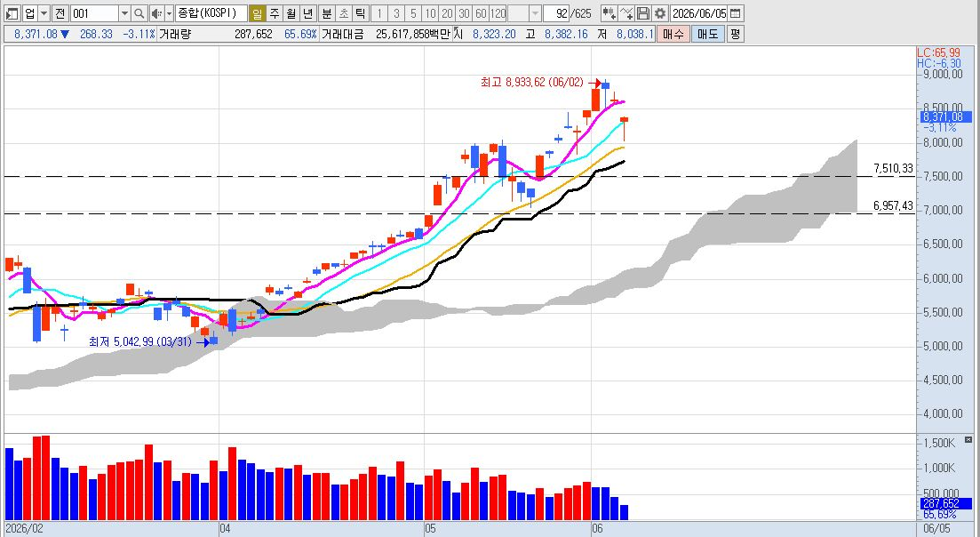Screen dimensions: 980x537
Task: Click the 최저 5,042.99 (03/31) label
Action: pyautogui.click(x=142, y=342)
